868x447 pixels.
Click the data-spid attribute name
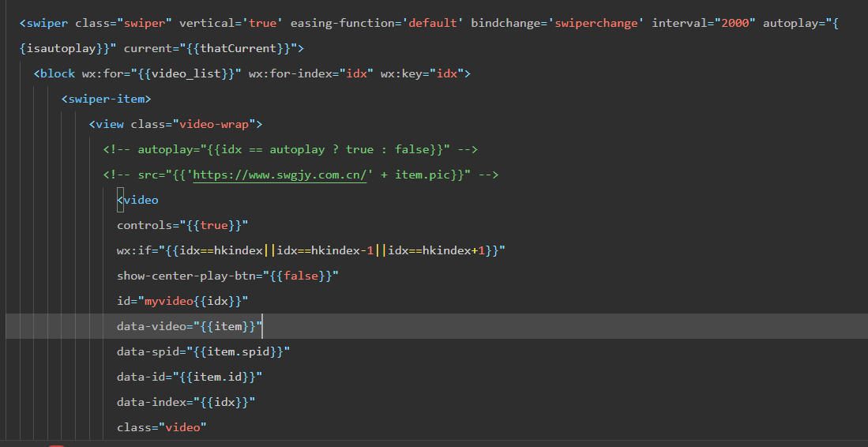point(148,352)
